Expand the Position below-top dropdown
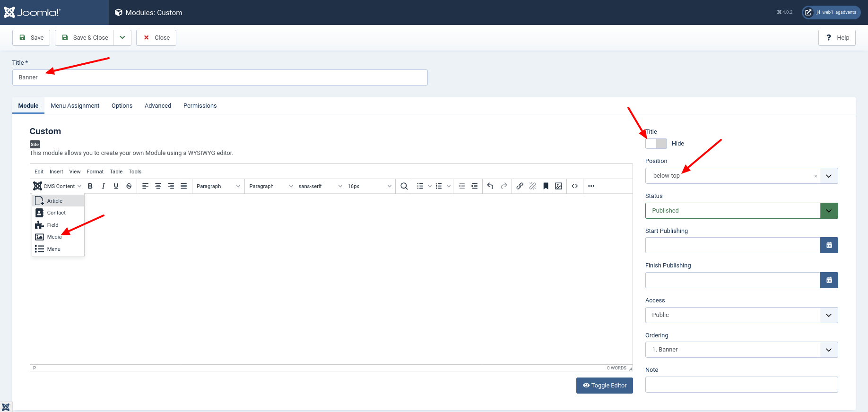The width and height of the screenshot is (868, 412). [x=829, y=176]
